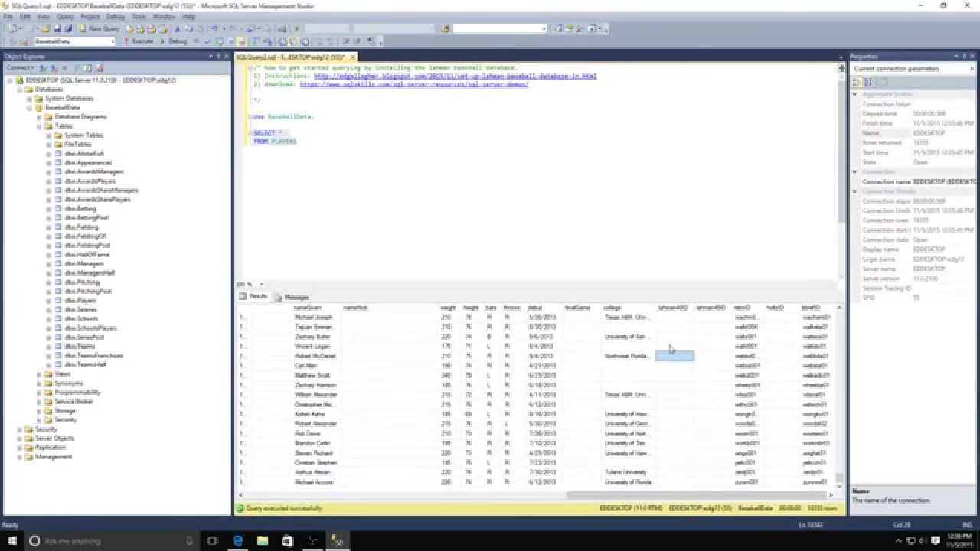Select the dbo.Teams table in tree

click(x=80, y=347)
